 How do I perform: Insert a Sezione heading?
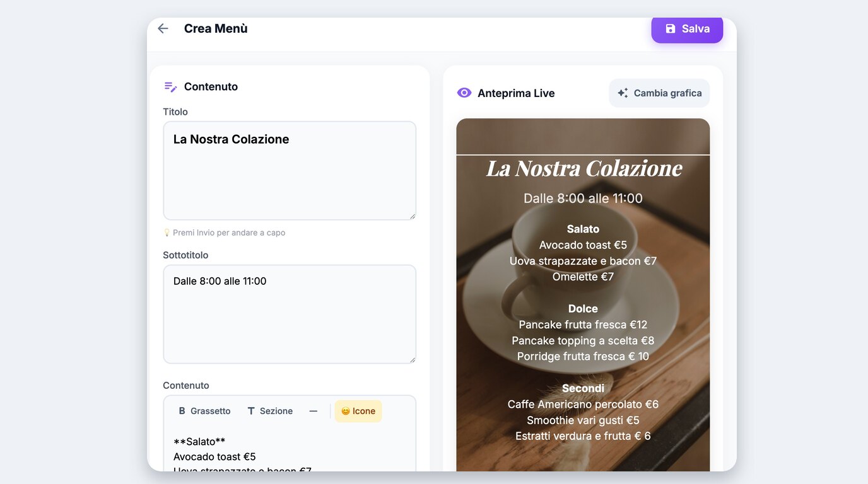[270, 411]
